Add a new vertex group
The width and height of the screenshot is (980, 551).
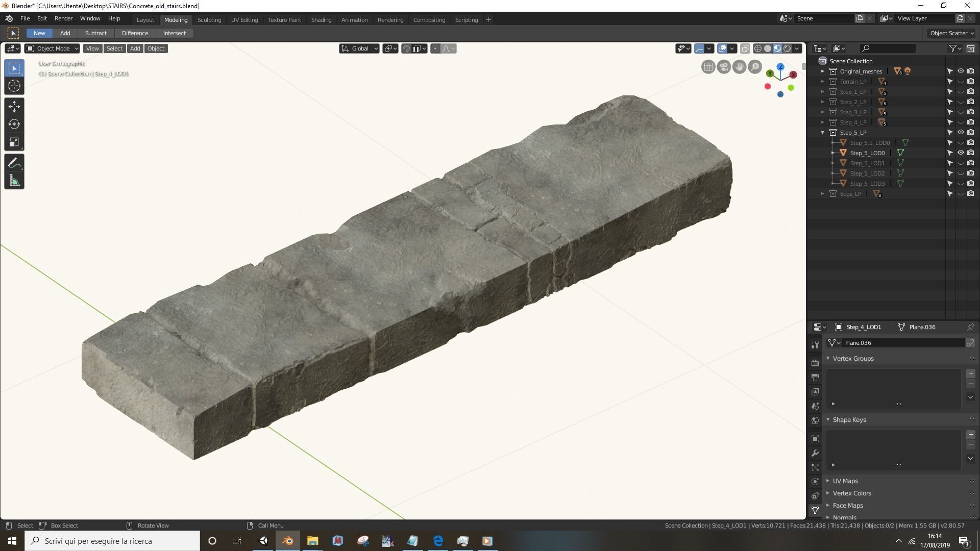click(971, 373)
